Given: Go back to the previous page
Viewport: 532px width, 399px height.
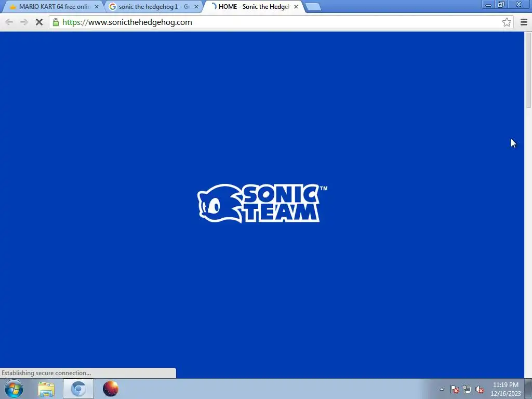Looking at the screenshot, I should click(x=9, y=22).
